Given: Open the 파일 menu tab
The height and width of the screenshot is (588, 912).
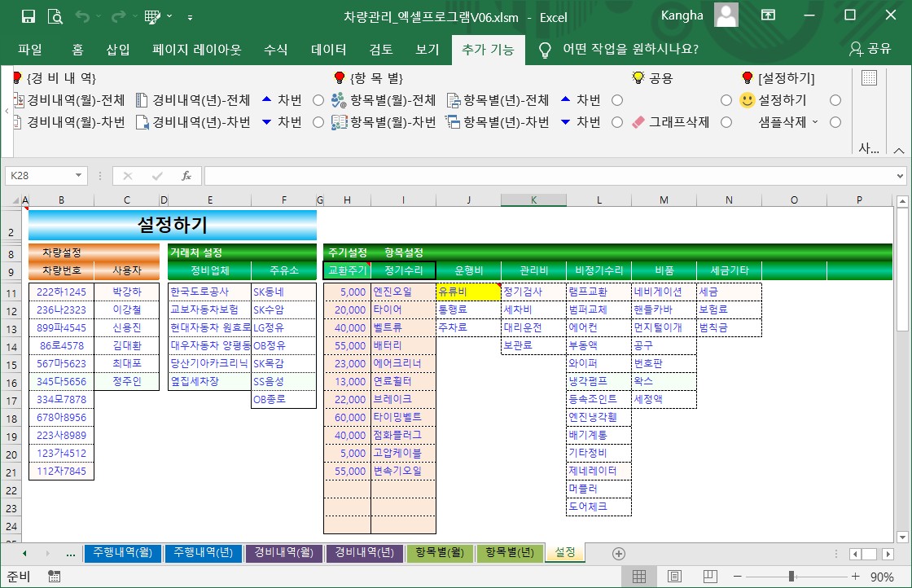Looking at the screenshot, I should point(29,50).
